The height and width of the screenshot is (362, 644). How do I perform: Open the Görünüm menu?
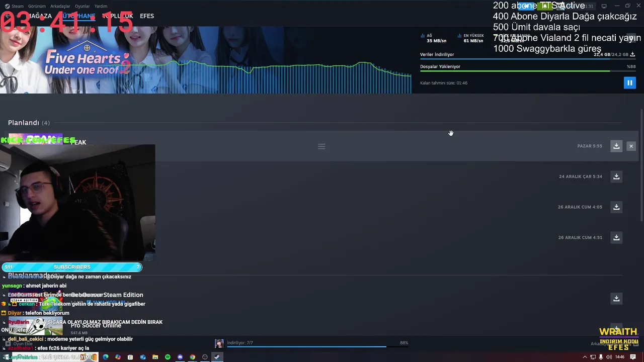tap(37, 6)
